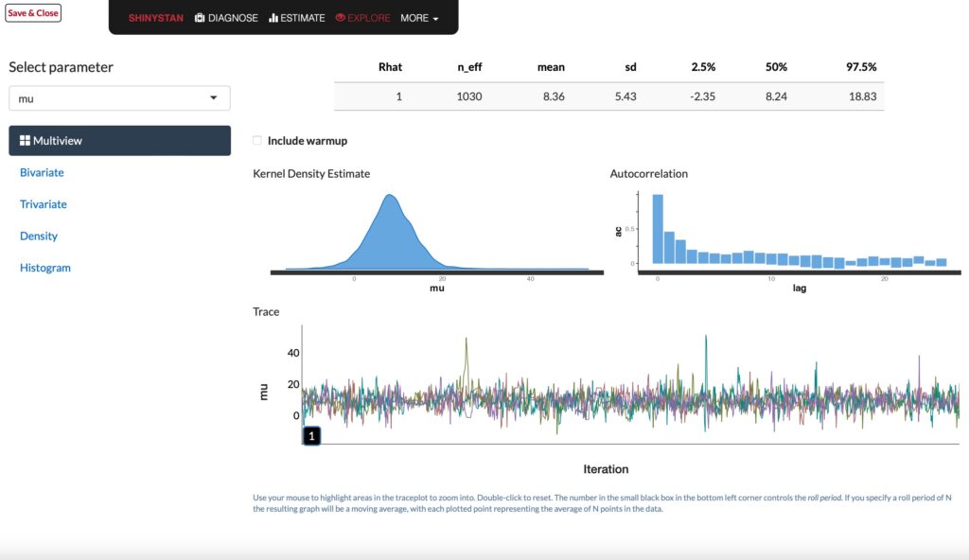
Task: Click the Explore eye icon
Action: 341,18
